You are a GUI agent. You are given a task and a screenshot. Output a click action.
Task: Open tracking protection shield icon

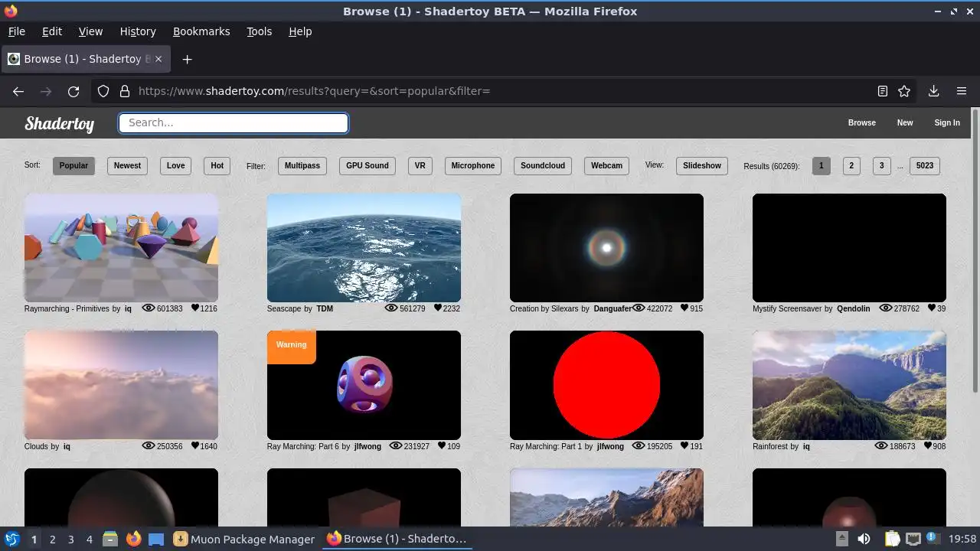coord(103,91)
